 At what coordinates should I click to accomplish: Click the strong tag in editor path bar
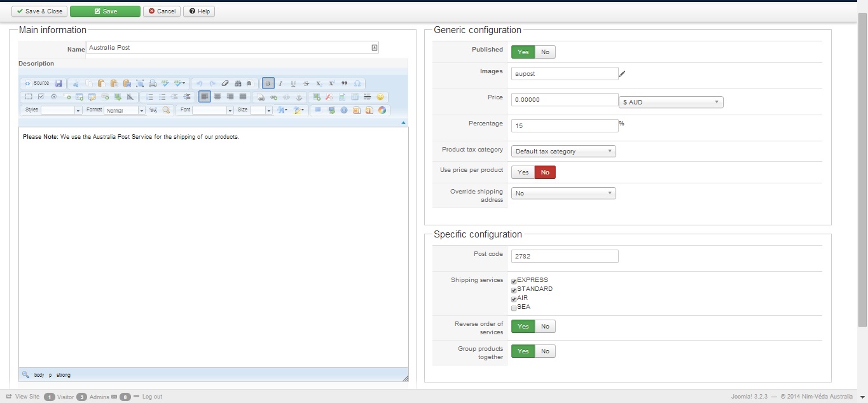(x=64, y=376)
